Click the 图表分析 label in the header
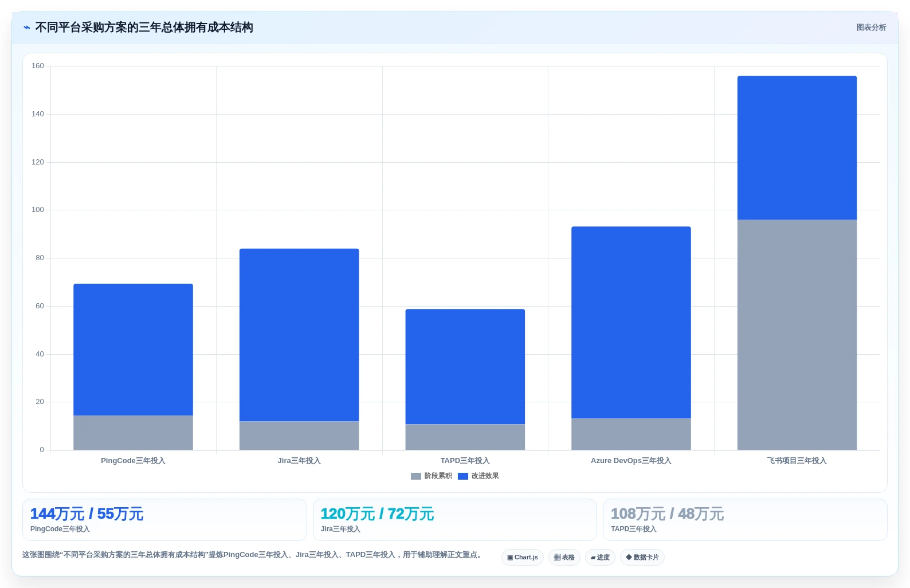910x588 pixels. (871, 28)
